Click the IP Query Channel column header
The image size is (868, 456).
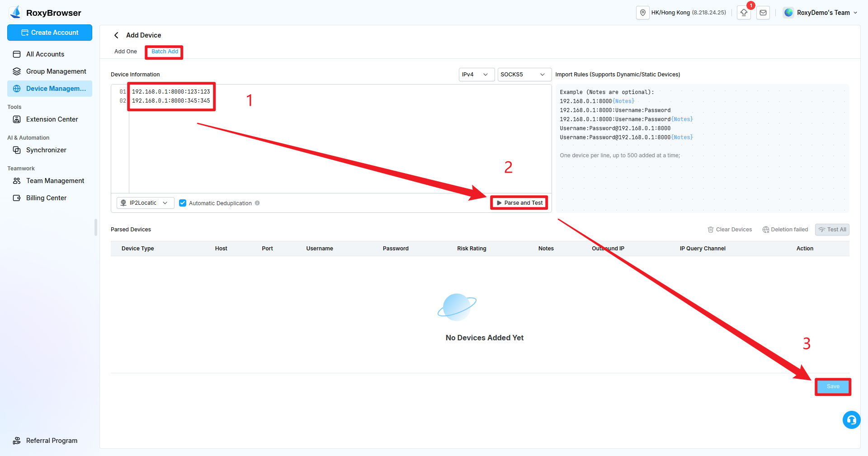(703, 249)
